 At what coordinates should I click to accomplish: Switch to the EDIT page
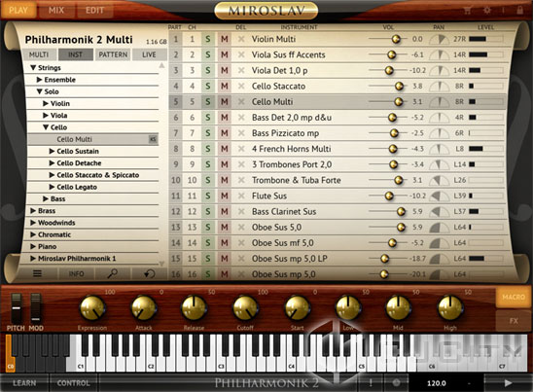(x=95, y=10)
